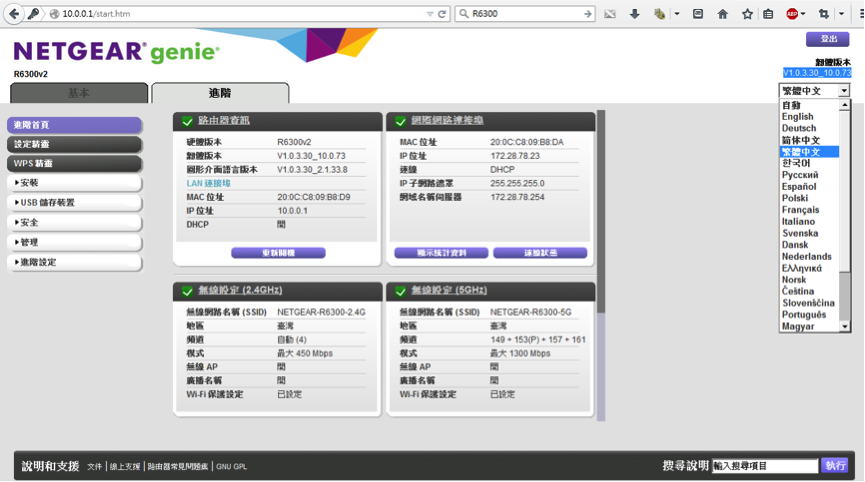Click the crop screenshot tool icon
This screenshot has height=482, width=865.
click(824, 14)
